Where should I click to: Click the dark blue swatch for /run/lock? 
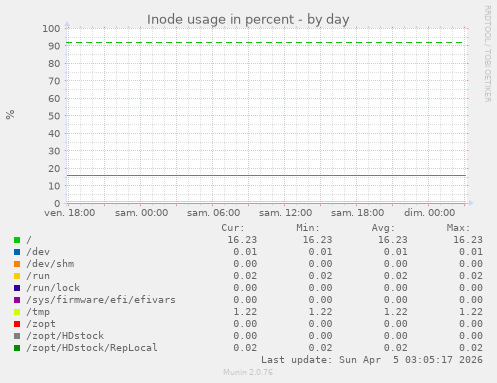tap(17, 288)
